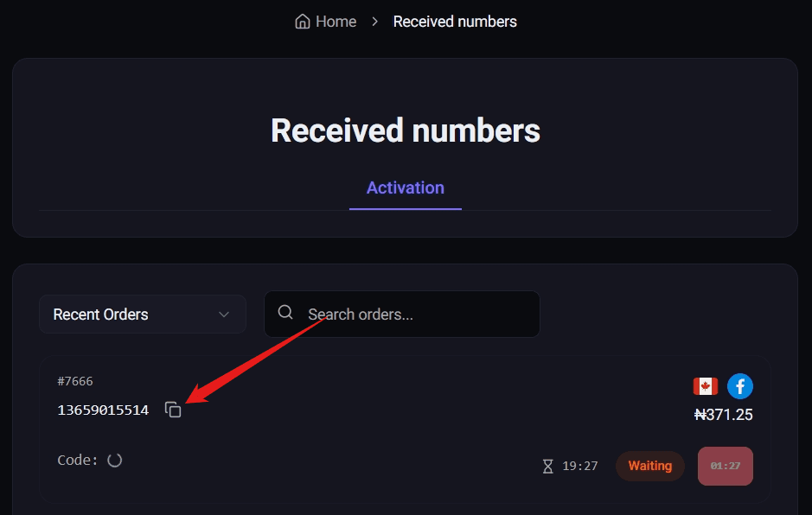Click the spinning loader beside Code
Screen dimensions: 812x515
[x=115, y=460]
